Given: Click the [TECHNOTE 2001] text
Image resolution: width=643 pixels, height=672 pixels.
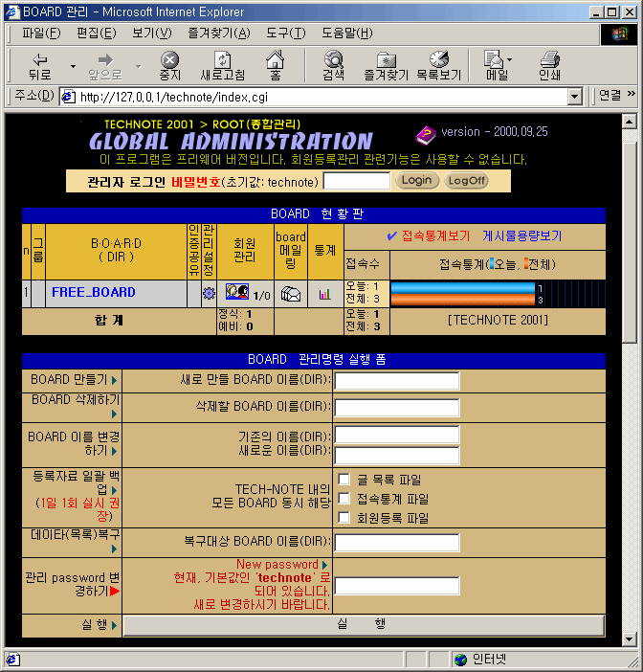Looking at the screenshot, I should point(498,320).
